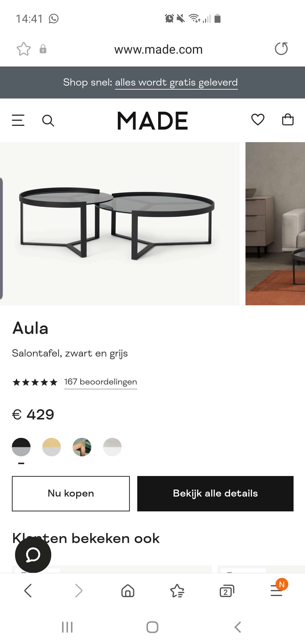
Task: Tap the search magnifier icon
Action: coord(48,121)
